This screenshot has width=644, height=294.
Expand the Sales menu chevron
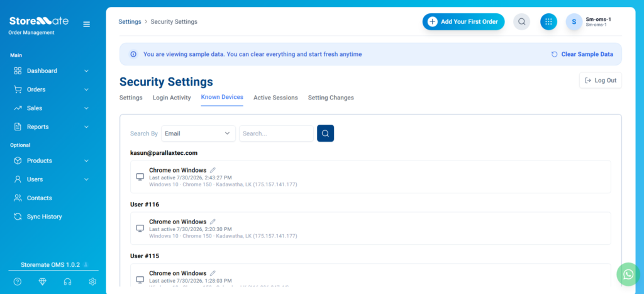86,108
